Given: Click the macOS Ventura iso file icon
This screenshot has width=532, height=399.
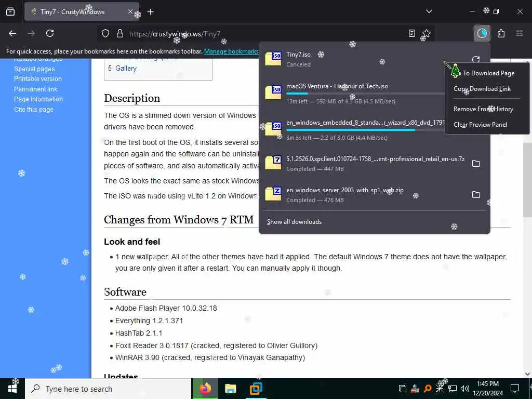Looking at the screenshot, I should click(x=273, y=92).
